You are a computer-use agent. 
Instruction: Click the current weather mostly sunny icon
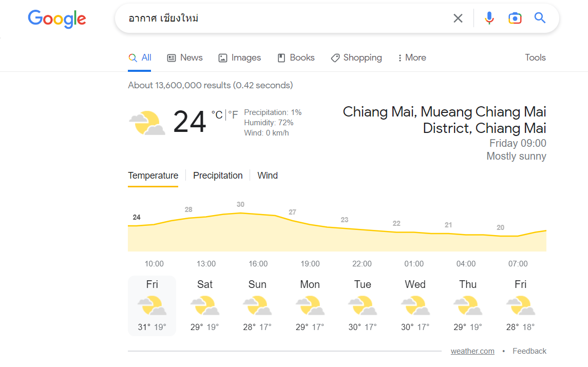[x=146, y=123]
